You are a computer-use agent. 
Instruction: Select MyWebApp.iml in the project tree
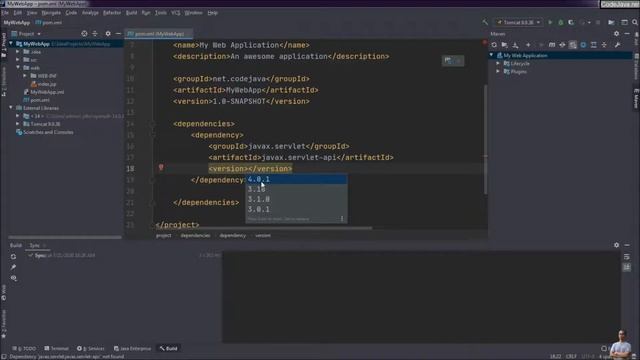[x=44, y=92]
